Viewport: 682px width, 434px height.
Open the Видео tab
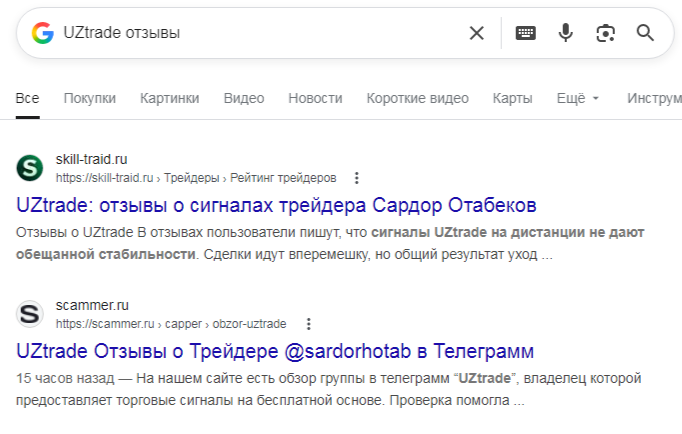[244, 98]
